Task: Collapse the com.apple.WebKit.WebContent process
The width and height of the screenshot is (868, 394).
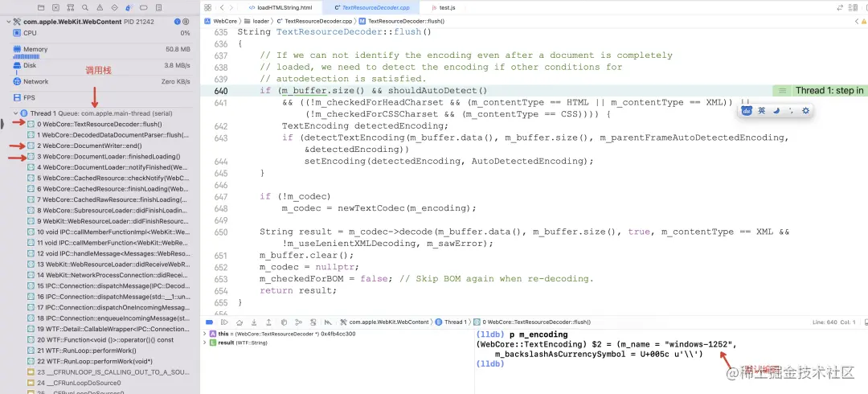Action: [8, 22]
